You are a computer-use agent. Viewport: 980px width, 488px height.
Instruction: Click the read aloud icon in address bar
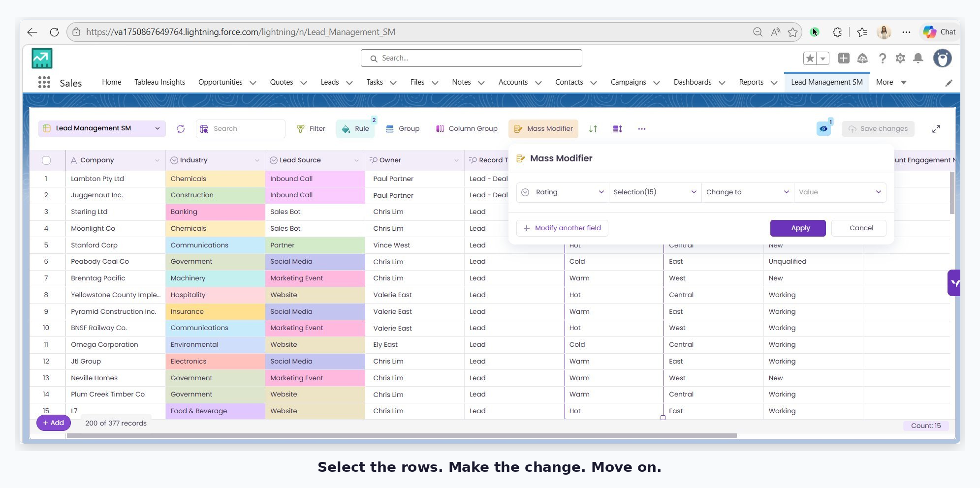coord(775,32)
